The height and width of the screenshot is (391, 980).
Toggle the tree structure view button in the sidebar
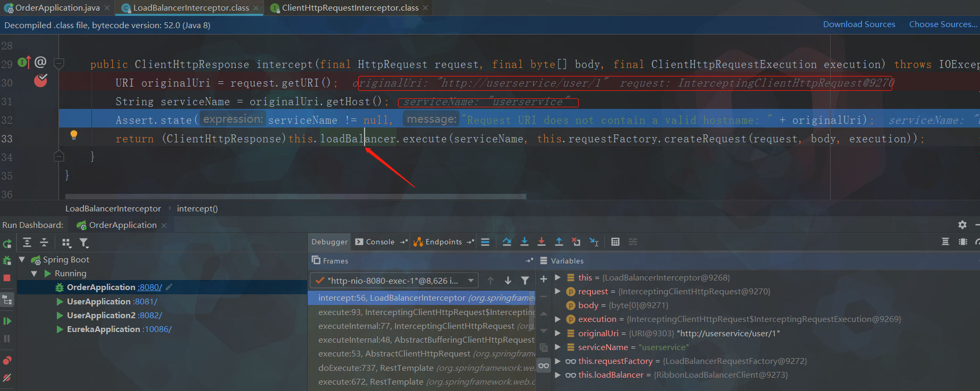(7, 300)
